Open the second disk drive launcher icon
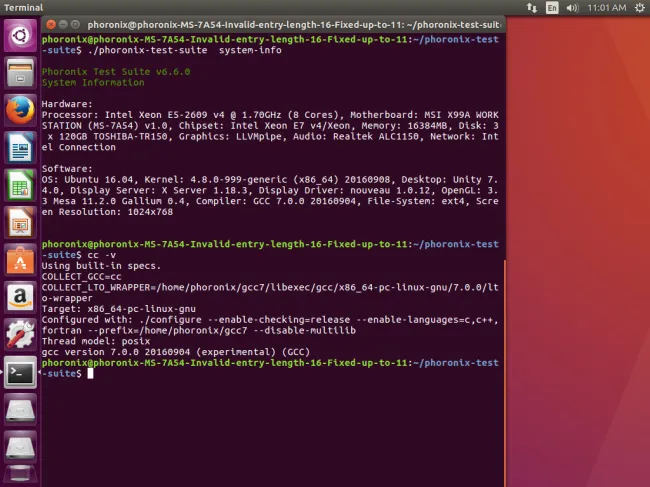The height and width of the screenshot is (487, 650). click(20, 447)
